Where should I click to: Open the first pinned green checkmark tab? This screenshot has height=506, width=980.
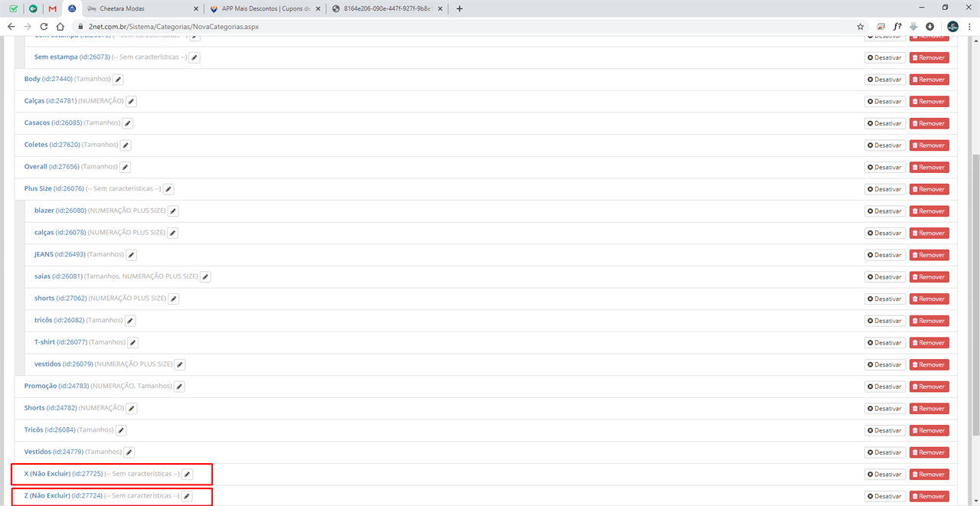click(x=14, y=8)
